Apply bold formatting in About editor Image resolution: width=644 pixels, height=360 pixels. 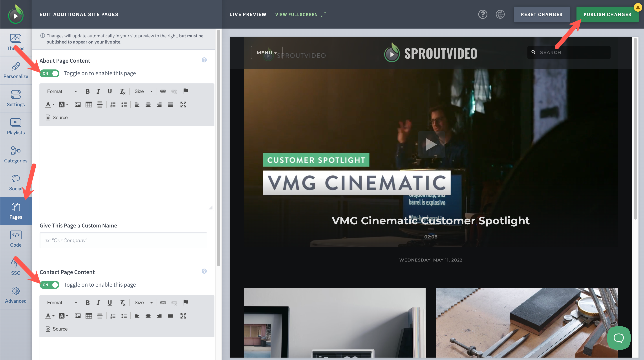[88, 91]
